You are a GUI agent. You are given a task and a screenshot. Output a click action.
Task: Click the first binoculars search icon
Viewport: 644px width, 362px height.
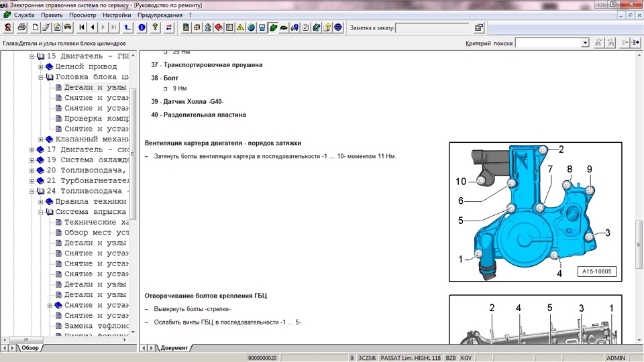(x=598, y=42)
